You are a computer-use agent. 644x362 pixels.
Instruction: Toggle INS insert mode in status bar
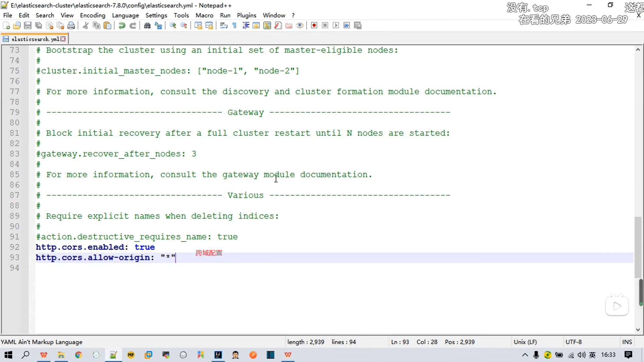[x=627, y=342]
